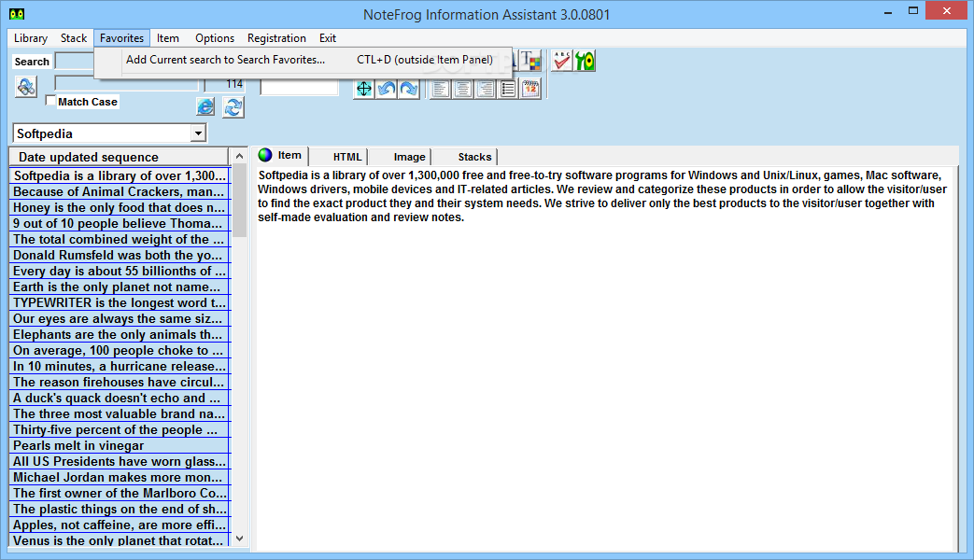
Task: Select note 'The first owner of the Marlboro Co...'
Action: click(120, 493)
